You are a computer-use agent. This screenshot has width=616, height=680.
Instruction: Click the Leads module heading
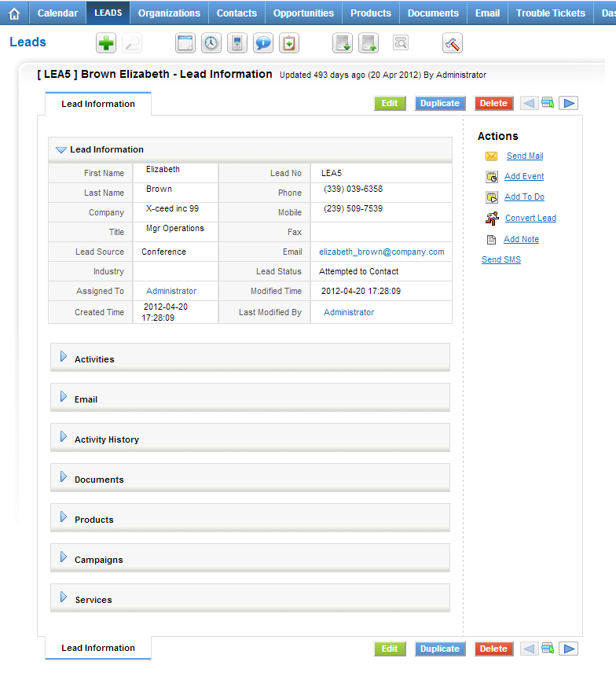[x=27, y=42]
